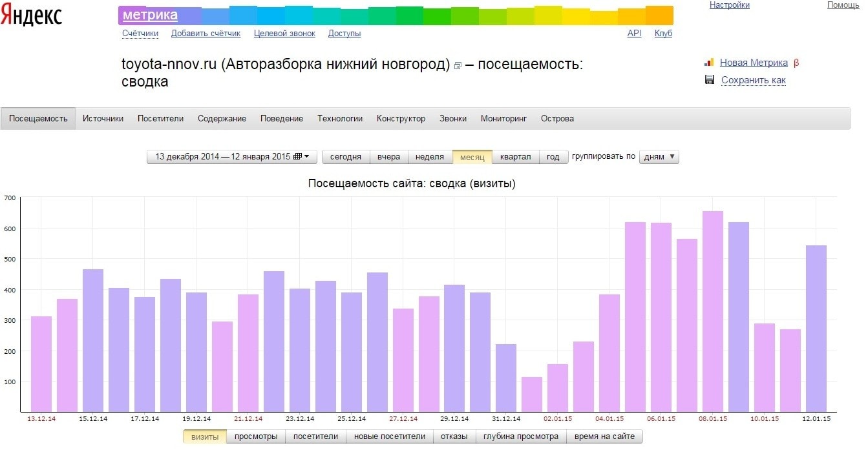Screen dimensions: 868x450
Task: Click the Яндекс logo
Action: (31, 15)
